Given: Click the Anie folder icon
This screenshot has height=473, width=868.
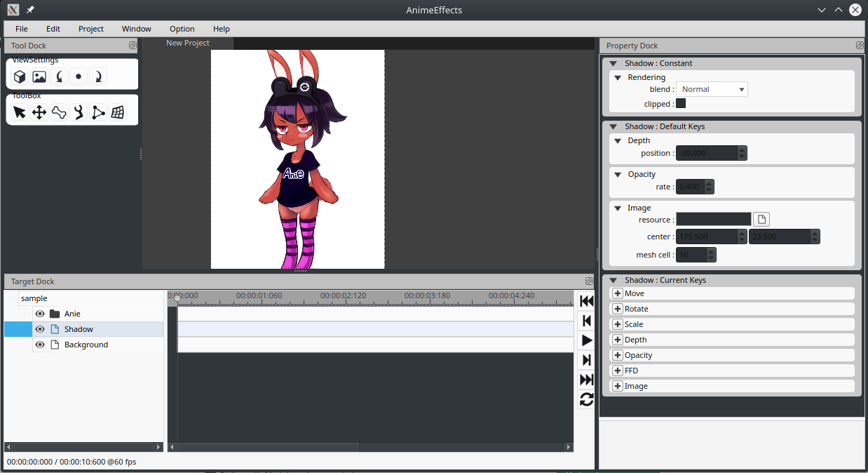Looking at the screenshot, I should point(55,314).
